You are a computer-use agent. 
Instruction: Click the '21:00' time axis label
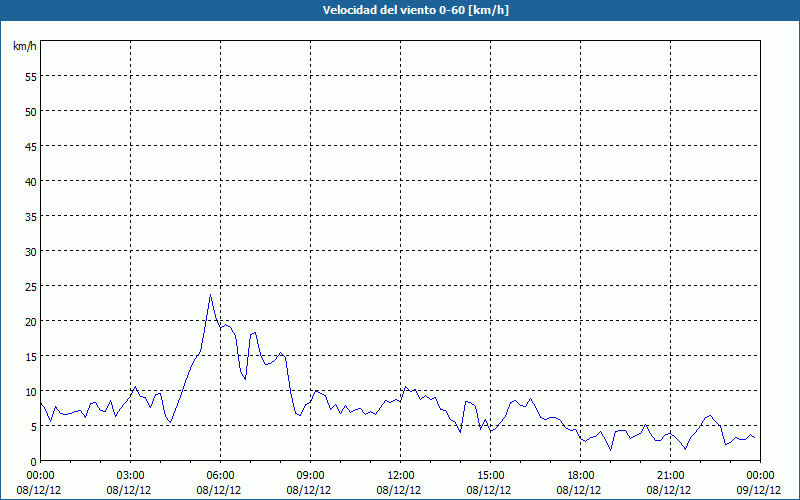tap(670, 476)
